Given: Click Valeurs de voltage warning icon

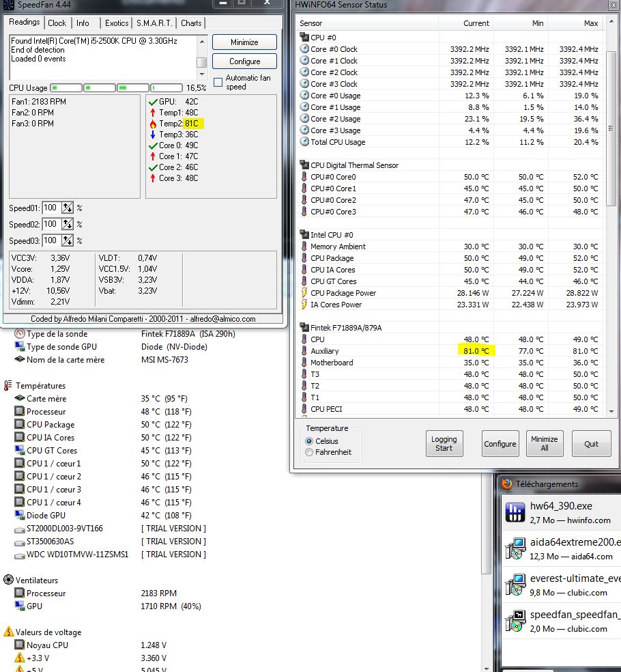Looking at the screenshot, I should (x=8, y=632).
